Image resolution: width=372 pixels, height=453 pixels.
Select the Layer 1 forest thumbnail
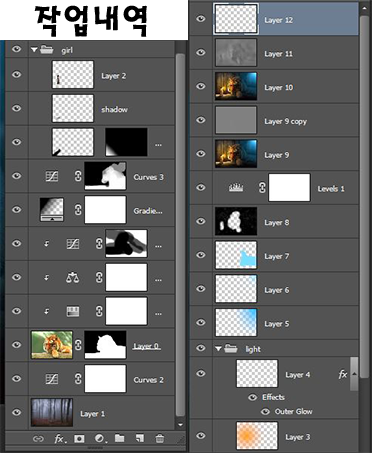[52, 412]
